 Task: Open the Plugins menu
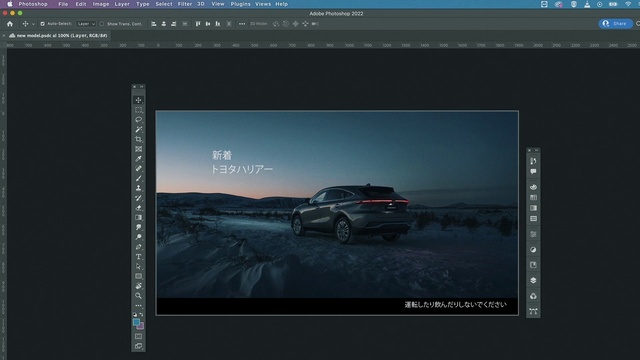(240, 4)
